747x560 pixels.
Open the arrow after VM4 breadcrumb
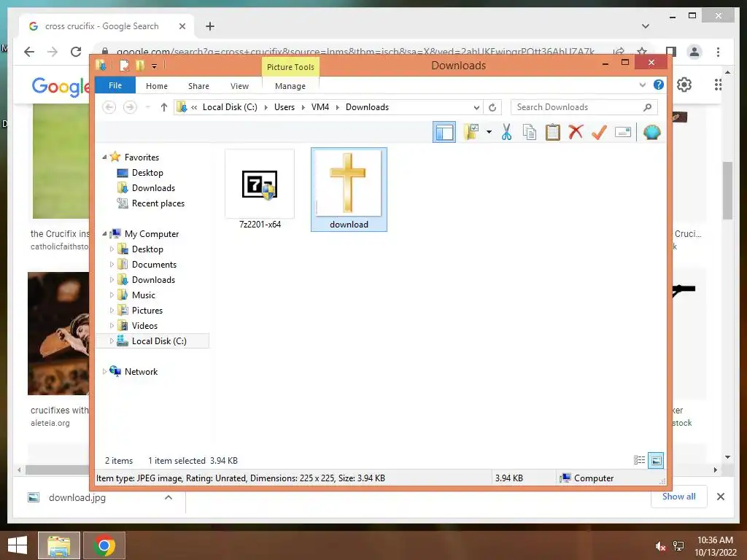[337, 107]
